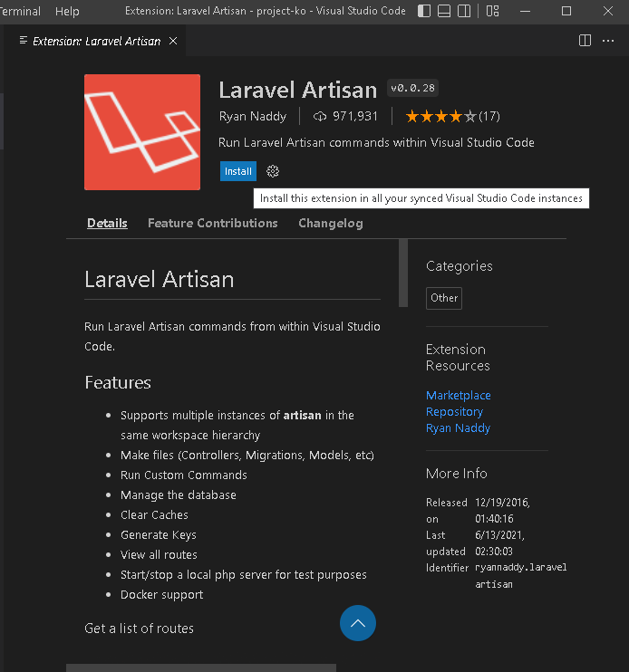Viewport: 629px width, 672px height.
Task: Split the editor to the right
Action: pyautogui.click(x=585, y=41)
